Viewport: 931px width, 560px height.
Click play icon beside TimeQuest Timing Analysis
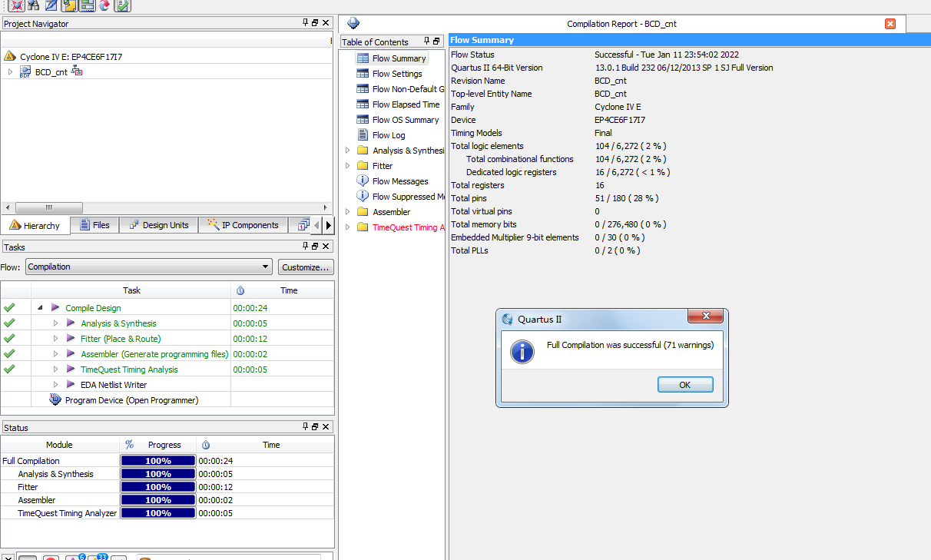point(71,369)
